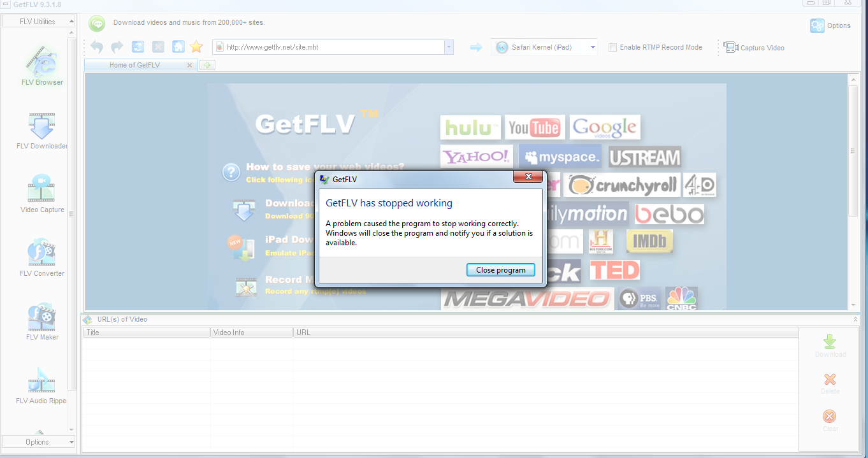Screen dimensions: 868x458
Task: Click the Download arrow icon on the page
Action: [x=245, y=210]
